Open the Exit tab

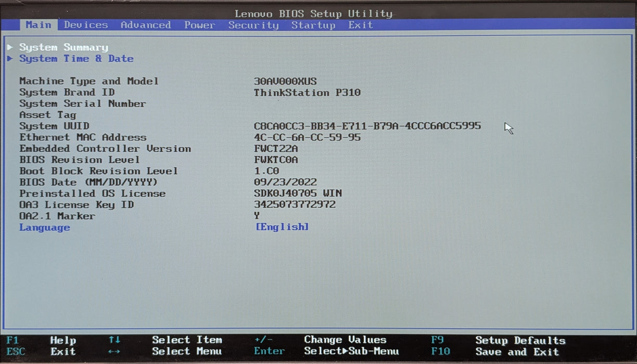[361, 25]
